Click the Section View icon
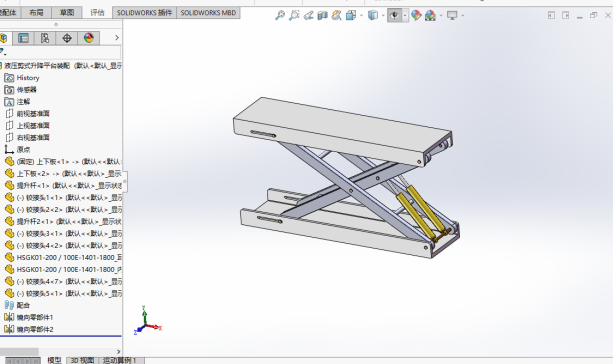Image resolution: width=613 pixels, height=364 pixels. 323,15
